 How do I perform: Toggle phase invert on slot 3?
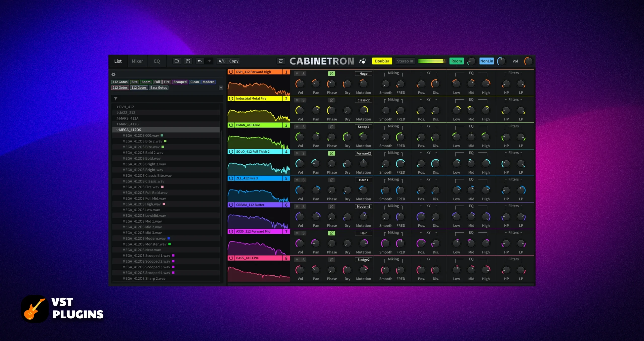[x=332, y=127]
